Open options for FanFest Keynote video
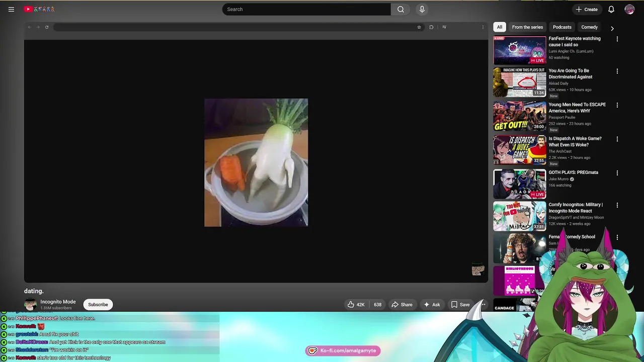The width and height of the screenshot is (644, 362). [617, 39]
